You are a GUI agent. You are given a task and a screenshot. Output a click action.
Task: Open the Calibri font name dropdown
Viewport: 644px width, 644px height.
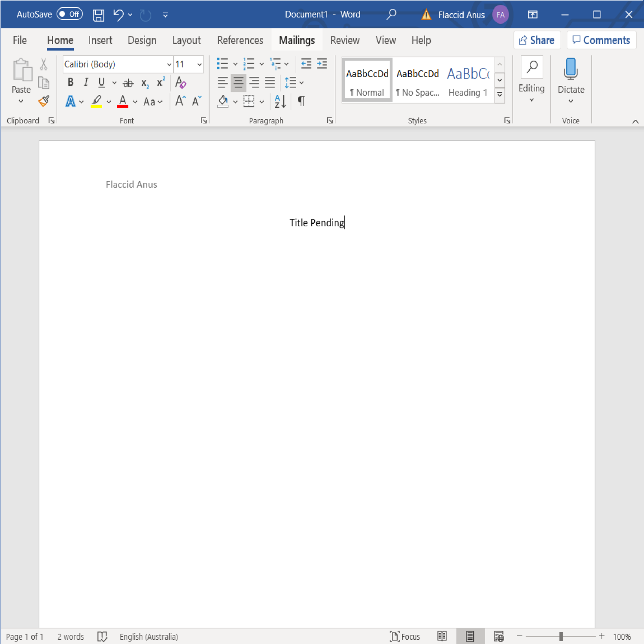tap(169, 64)
